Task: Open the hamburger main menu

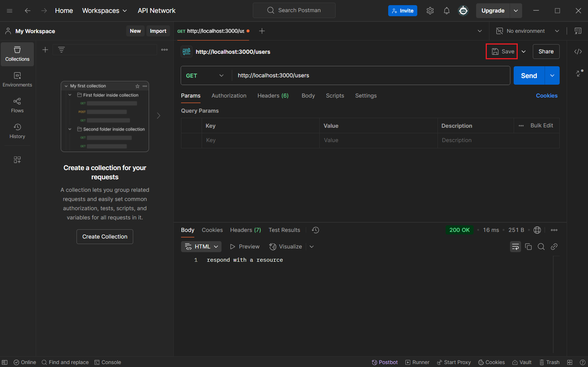Action: (10, 11)
